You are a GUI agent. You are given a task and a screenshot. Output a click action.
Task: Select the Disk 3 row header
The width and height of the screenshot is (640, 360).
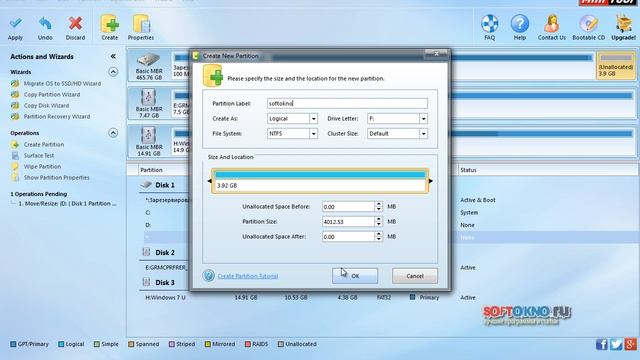pos(164,282)
